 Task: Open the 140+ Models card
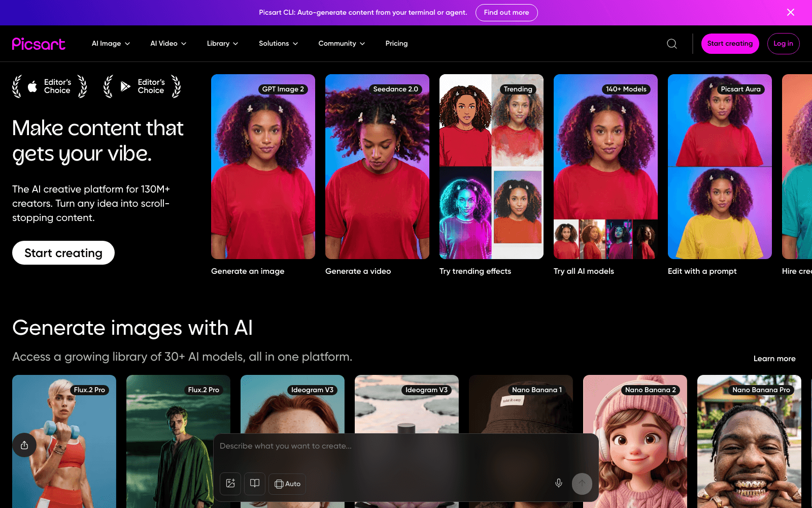coord(605,167)
